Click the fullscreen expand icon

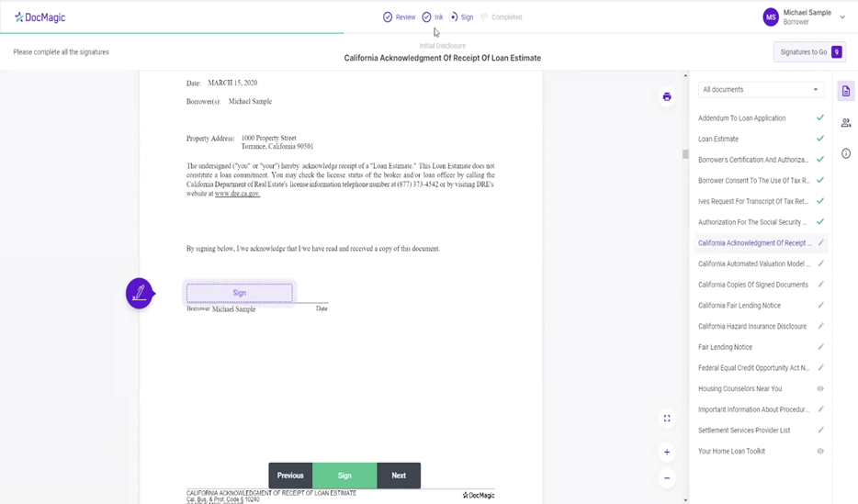pos(667,419)
